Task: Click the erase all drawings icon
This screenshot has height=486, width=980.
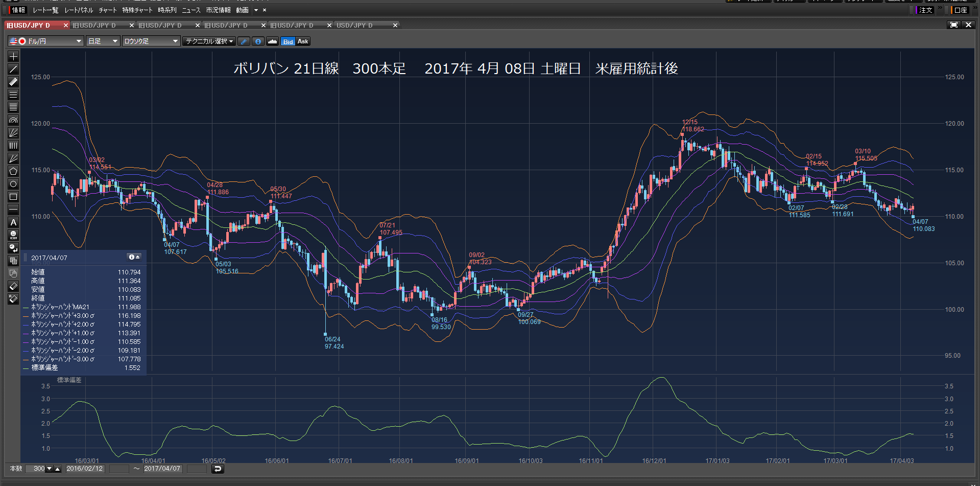Action: (x=13, y=299)
